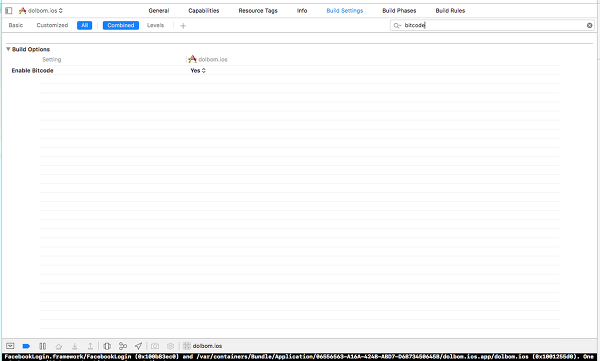This screenshot has height=361, width=600.
Task: Click the camera capture icon in debug bar
Action: pos(155,346)
